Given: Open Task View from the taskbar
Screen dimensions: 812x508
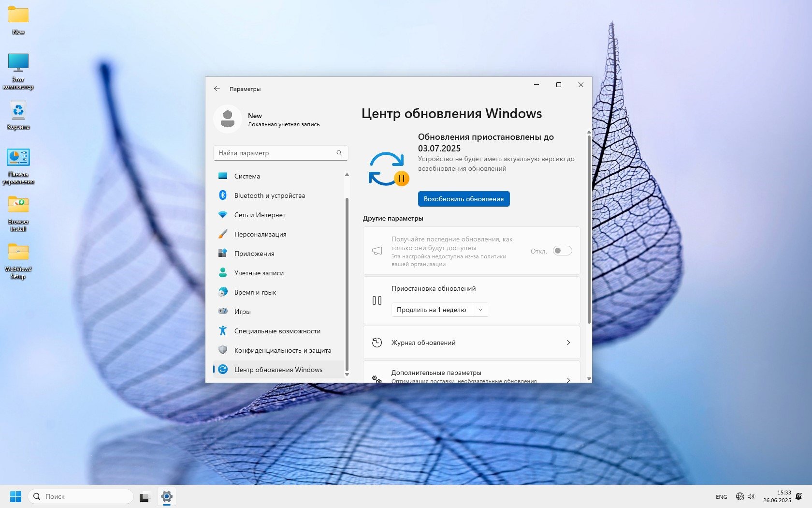Looking at the screenshot, I should click(144, 496).
